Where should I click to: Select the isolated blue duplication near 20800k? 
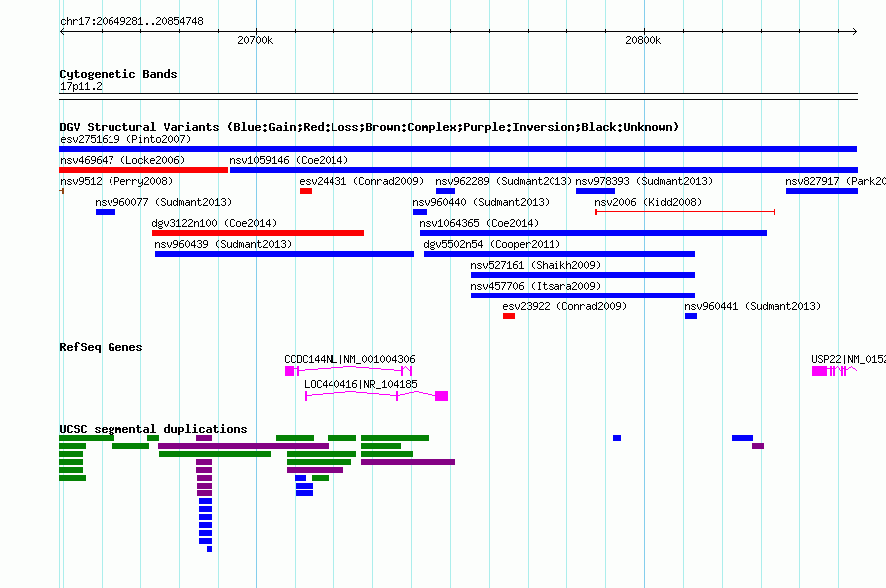[x=617, y=438]
